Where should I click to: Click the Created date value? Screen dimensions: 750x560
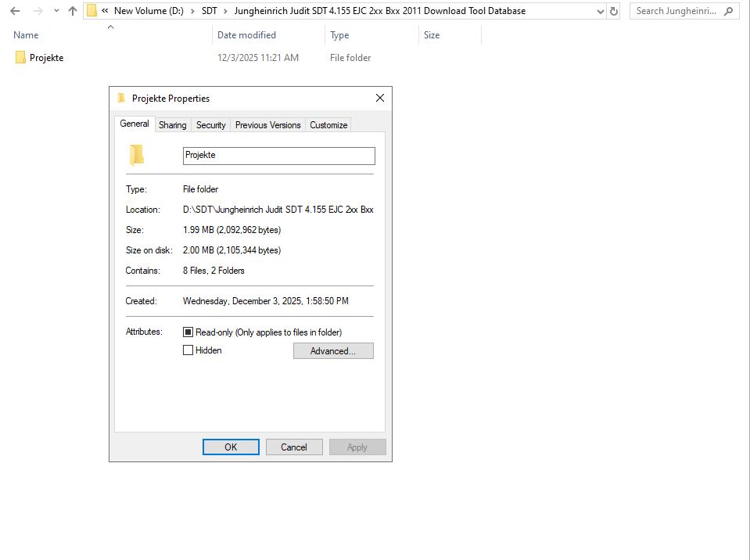(265, 301)
